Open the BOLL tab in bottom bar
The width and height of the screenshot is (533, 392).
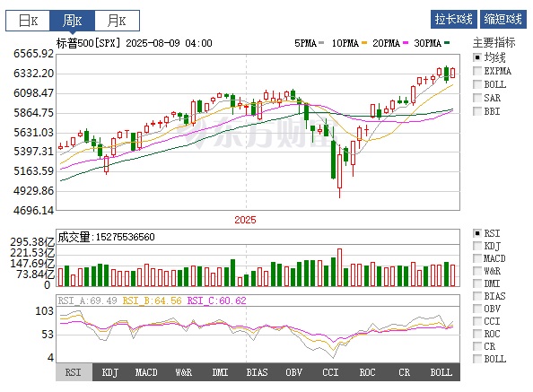coord(441,372)
